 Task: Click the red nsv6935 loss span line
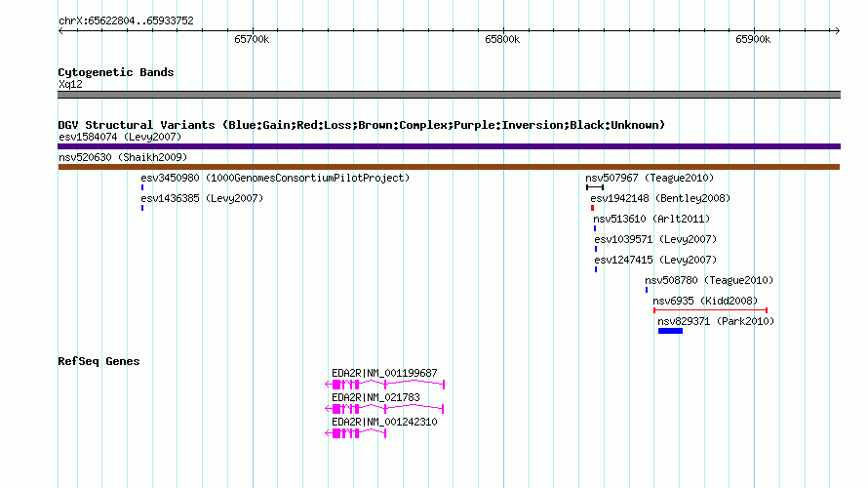710,310
